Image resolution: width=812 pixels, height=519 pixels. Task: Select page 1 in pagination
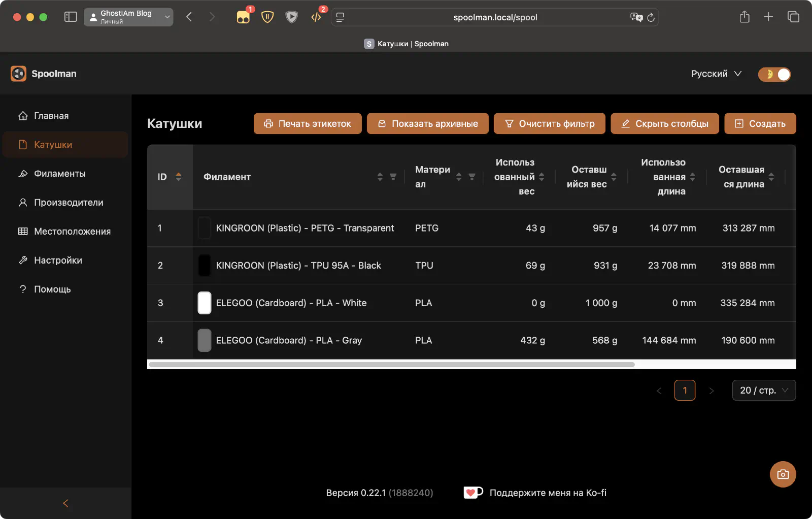coord(685,391)
